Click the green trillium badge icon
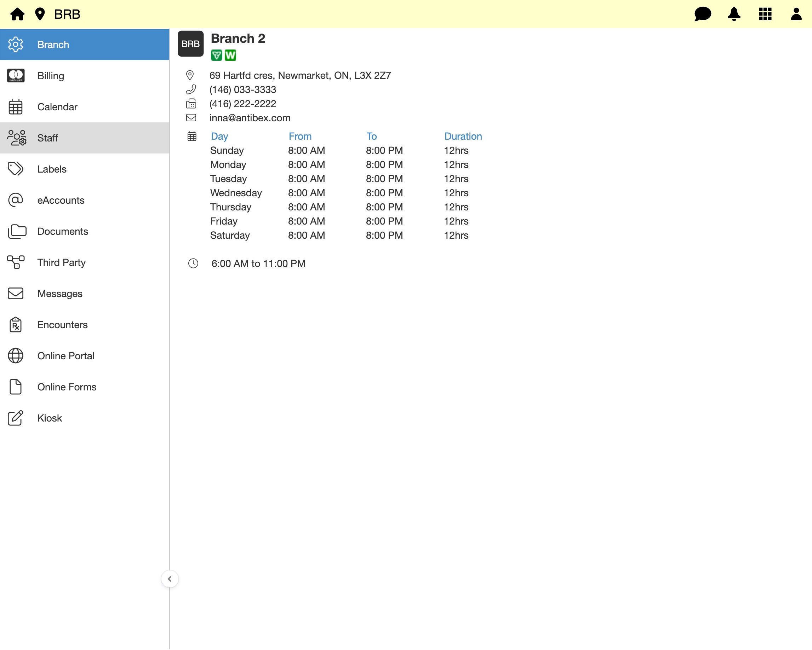Screen dimensions: 812x650 pos(216,55)
